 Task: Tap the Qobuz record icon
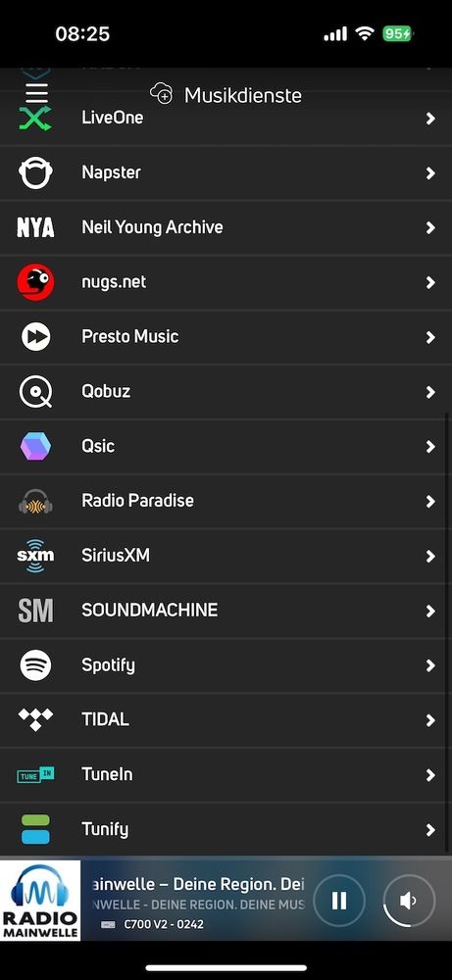point(35,392)
